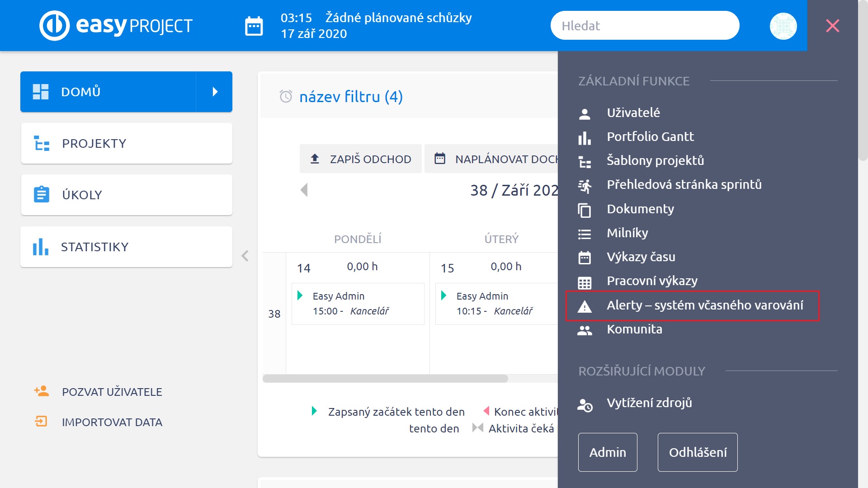The height and width of the screenshot is (488, 868).
Task: Click the Komunita people icon
Action: coord(585,330)
